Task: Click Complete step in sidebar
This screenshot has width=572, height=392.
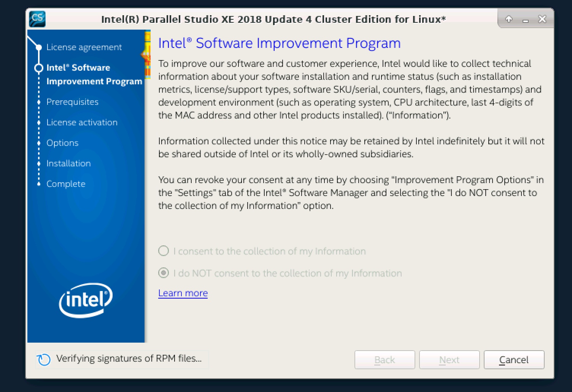Action: pyautogui.click(x=66, y=184)
